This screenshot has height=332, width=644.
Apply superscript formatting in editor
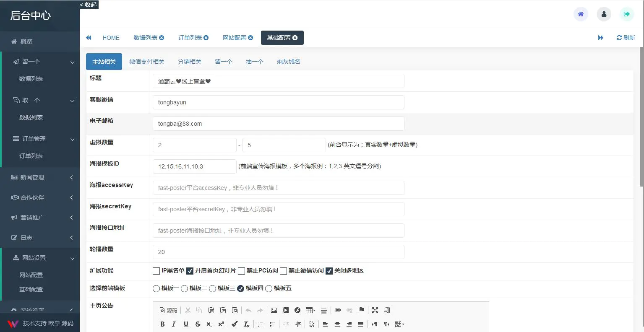coord(221,324)
